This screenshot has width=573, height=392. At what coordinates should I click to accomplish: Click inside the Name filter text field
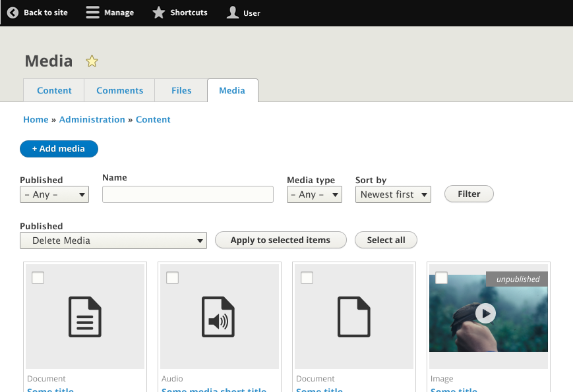click(188, 194)
